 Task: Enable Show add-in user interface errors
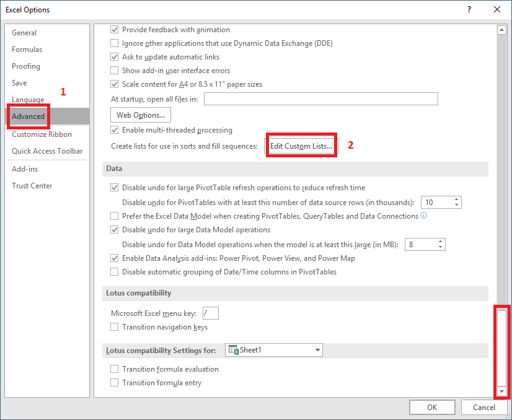click(114, 71)
